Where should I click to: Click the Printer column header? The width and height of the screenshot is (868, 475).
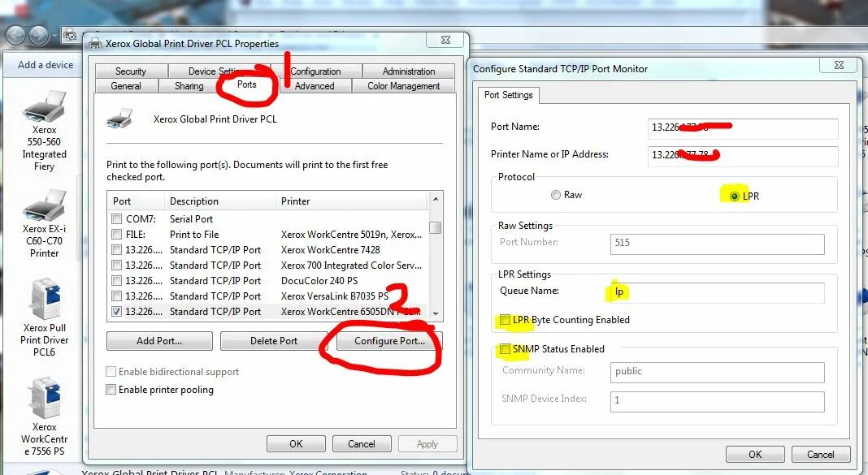(352, 201)
